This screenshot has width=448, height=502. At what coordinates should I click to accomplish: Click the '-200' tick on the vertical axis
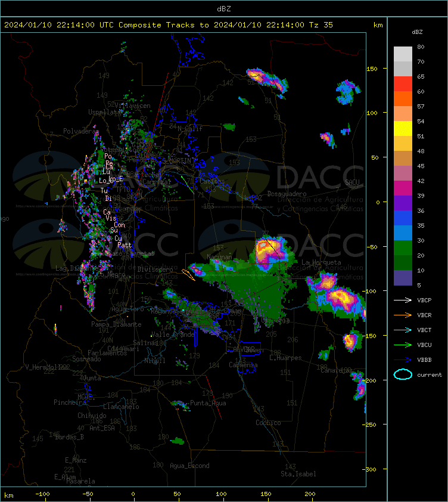pyautogui.click(x=369, y=380)
